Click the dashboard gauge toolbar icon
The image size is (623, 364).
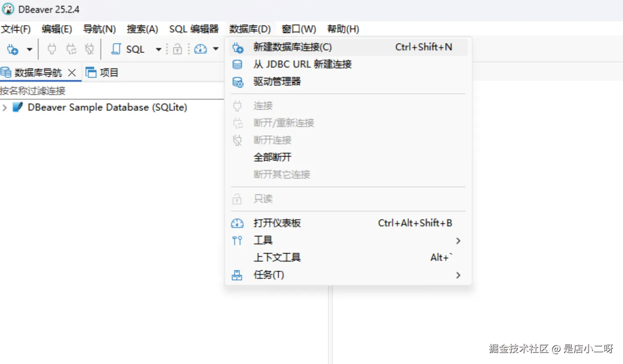pyautogui.click(x=201, y=49)
